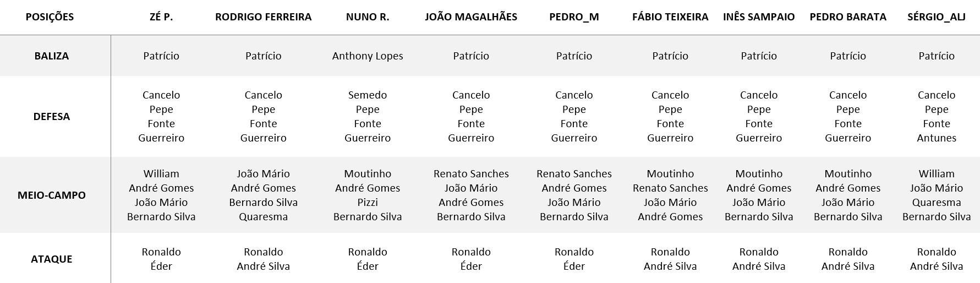This screenshot has width=980, height=283.
Task: Click the MEIO-CAMPO row label
Action: [52, 195]
